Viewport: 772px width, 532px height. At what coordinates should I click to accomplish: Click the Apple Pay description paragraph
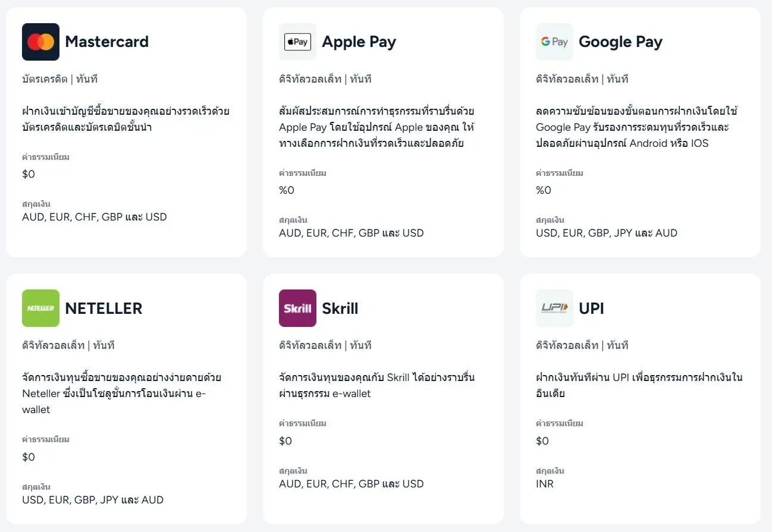(376, 127)
